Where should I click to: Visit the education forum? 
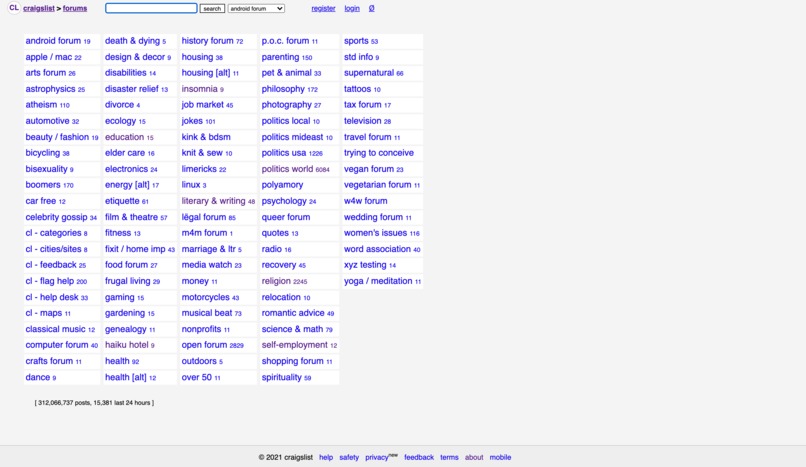coord(124,137)
